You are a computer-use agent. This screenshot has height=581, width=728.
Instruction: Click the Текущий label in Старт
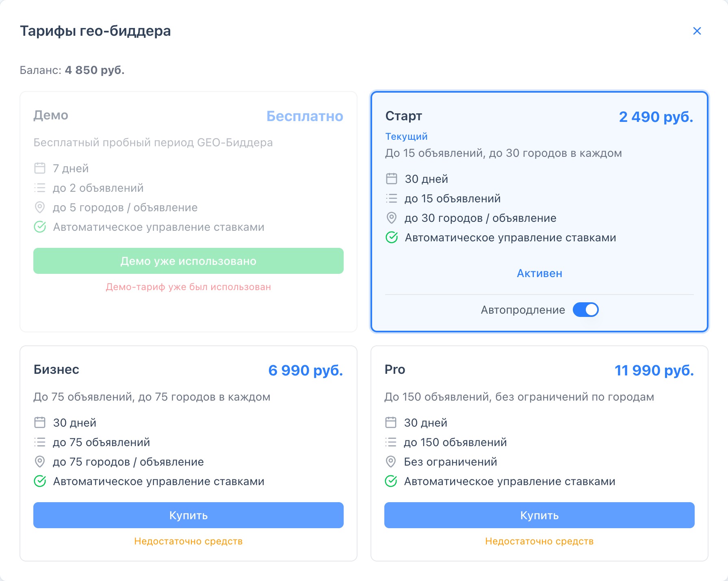point(406,137)
